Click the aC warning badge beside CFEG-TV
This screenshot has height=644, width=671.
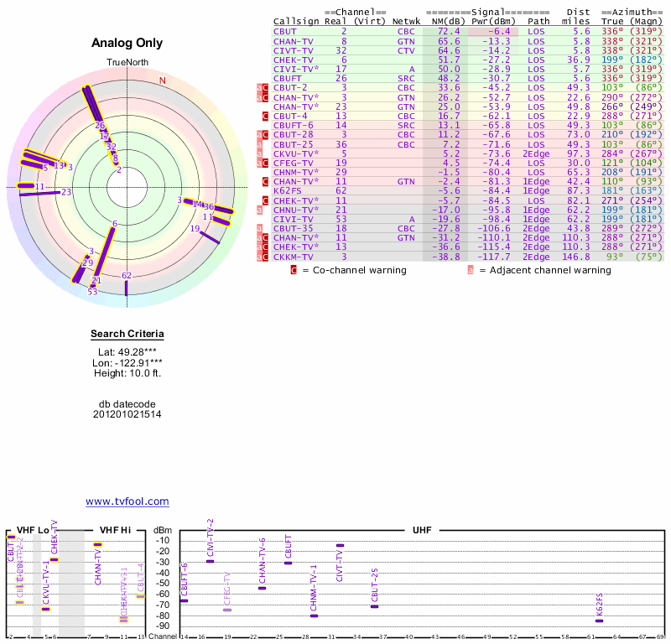click(x=263, y=163)
